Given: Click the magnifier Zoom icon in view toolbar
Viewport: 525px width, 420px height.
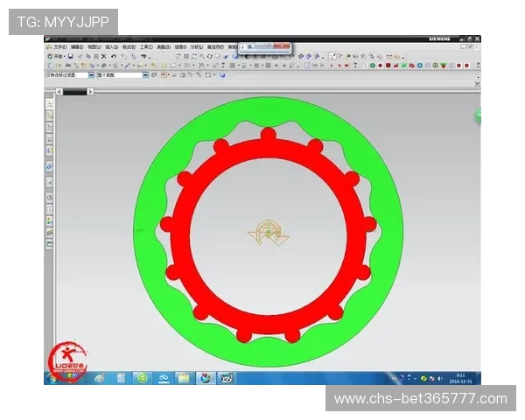Looking at the screenshot, I should pyautogui.click(x=202, y=56).
